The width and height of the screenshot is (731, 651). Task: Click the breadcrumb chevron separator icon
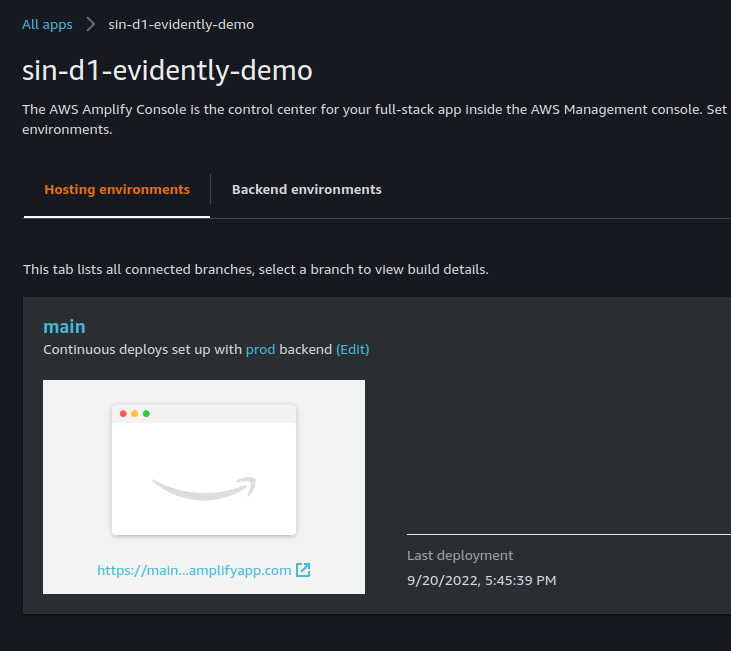click(90, 24)
